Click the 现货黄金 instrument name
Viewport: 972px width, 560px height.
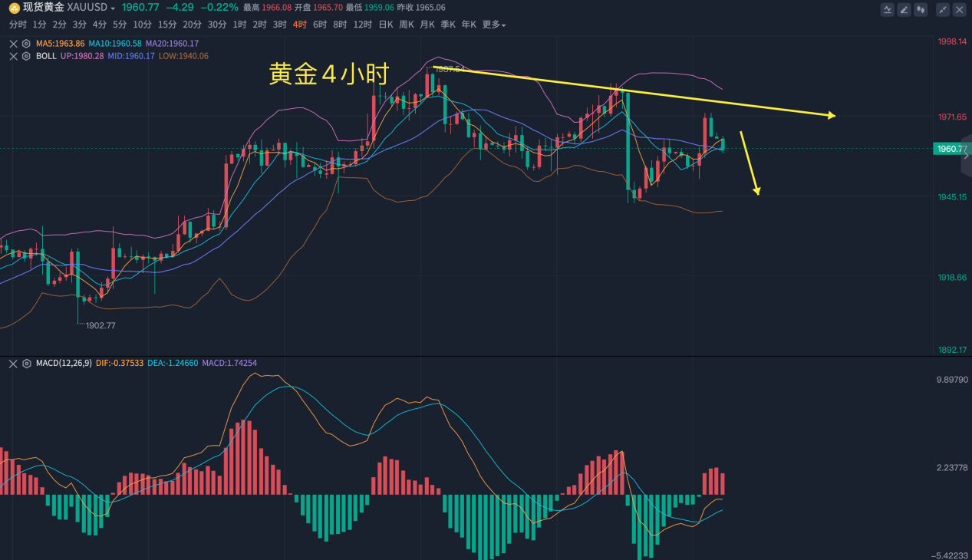[43, 8]
